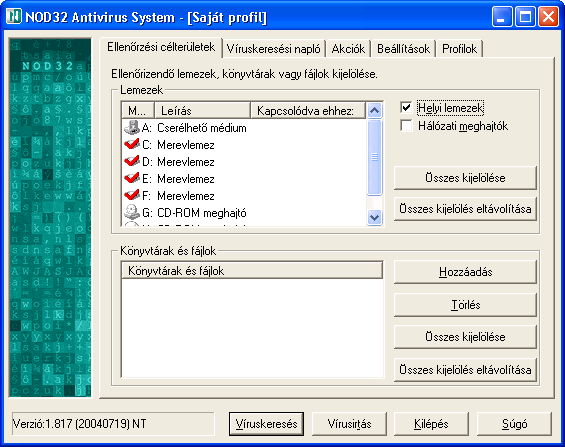The image size is (565, 447).
Task: Switch to the Ellenőrzési célterületek tab
Action: pos(161,47)
